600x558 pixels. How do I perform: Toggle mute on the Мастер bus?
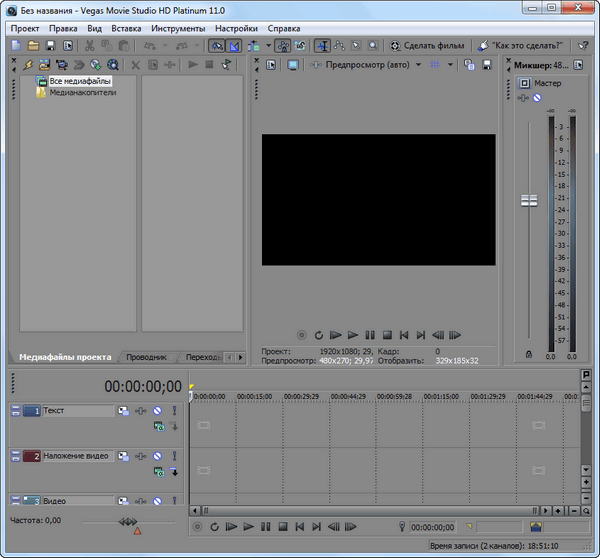pos(538,98)
